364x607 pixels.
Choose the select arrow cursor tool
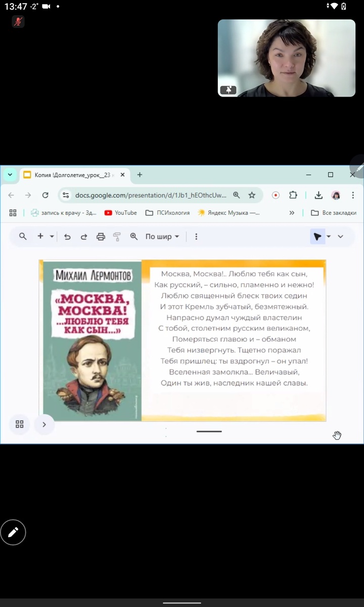click(317, 237)
